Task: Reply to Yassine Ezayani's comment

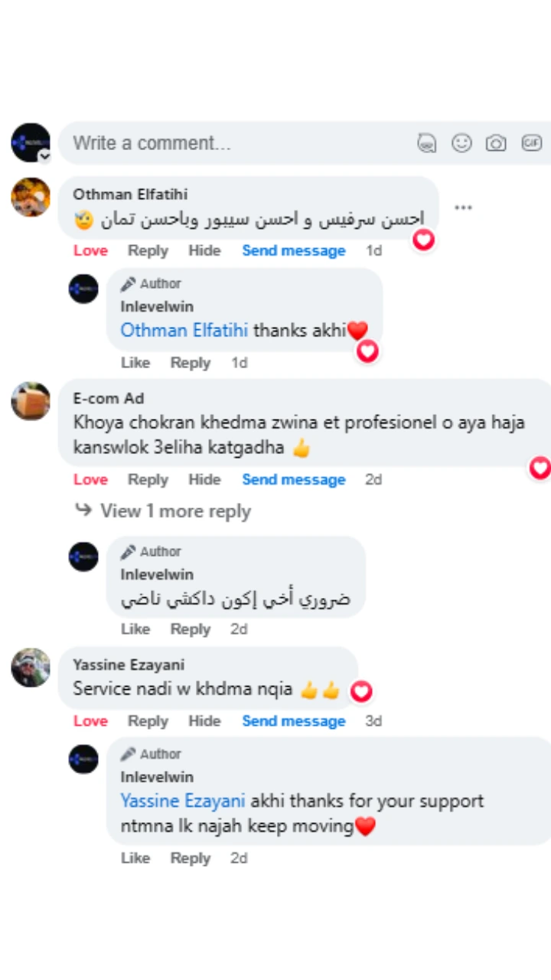Action: tap(148, 720)
